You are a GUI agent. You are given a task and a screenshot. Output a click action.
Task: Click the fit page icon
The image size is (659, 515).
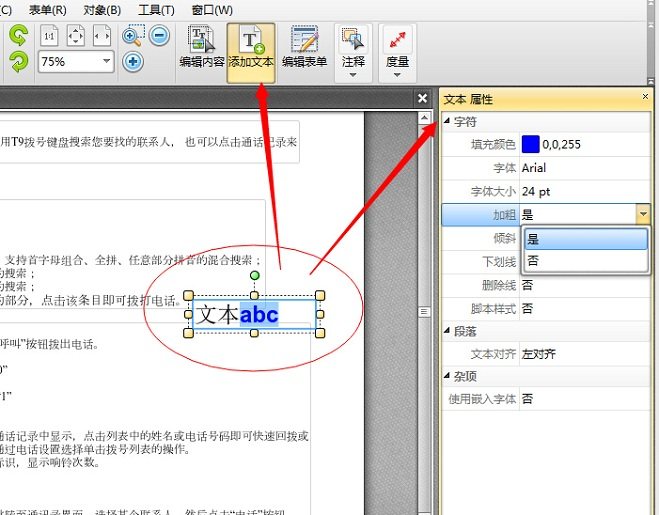76,36
